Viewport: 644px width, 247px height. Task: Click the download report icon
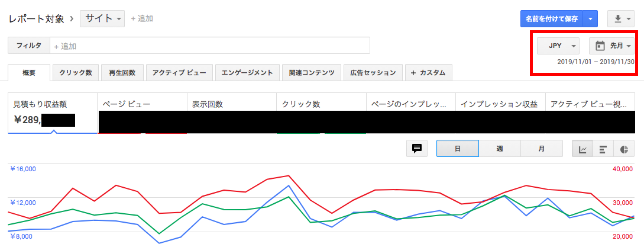[x=618, y=19]
